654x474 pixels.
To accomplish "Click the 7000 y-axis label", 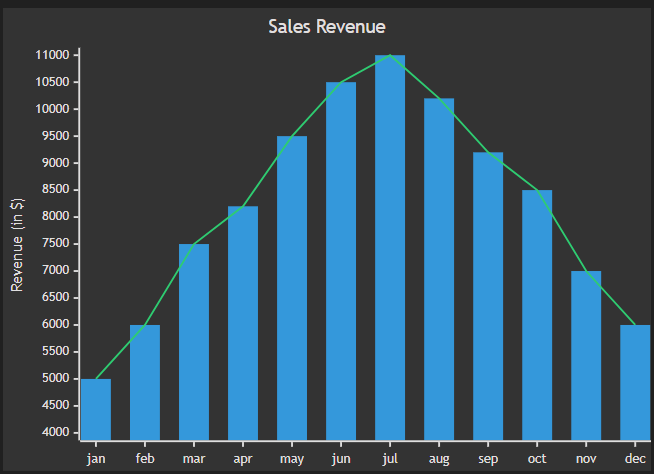I will [x=55, y=271].
